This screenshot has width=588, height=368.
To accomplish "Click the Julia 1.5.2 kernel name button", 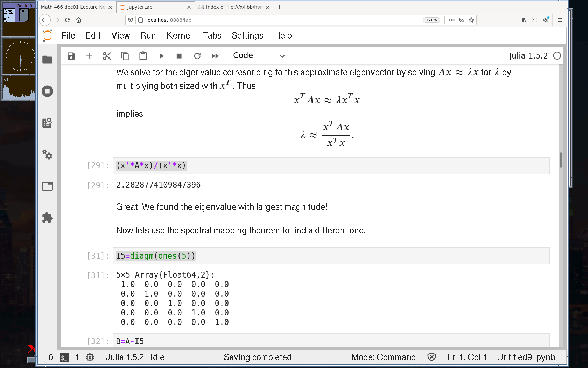I will 528,56.
